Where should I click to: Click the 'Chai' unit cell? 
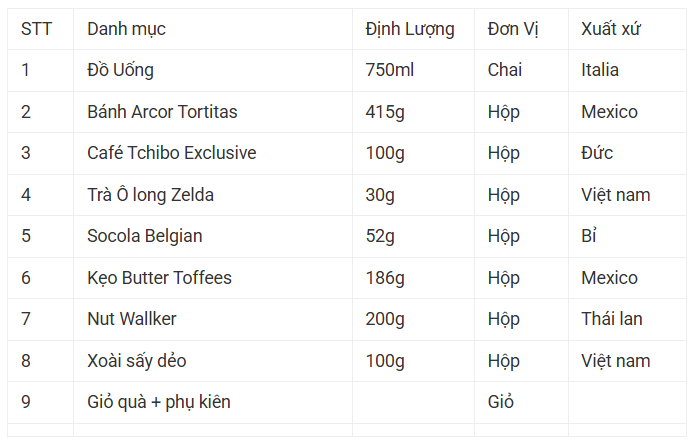pos(505,70)
